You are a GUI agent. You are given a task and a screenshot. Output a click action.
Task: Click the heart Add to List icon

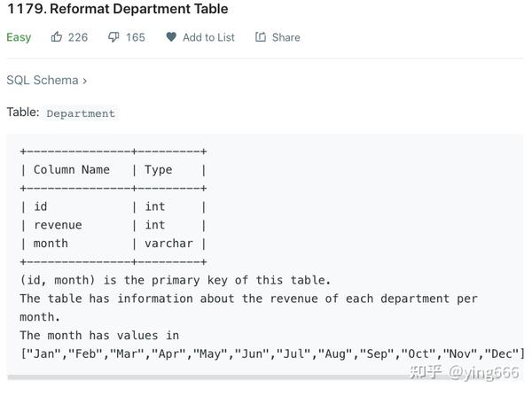click(x=171, y=36)
